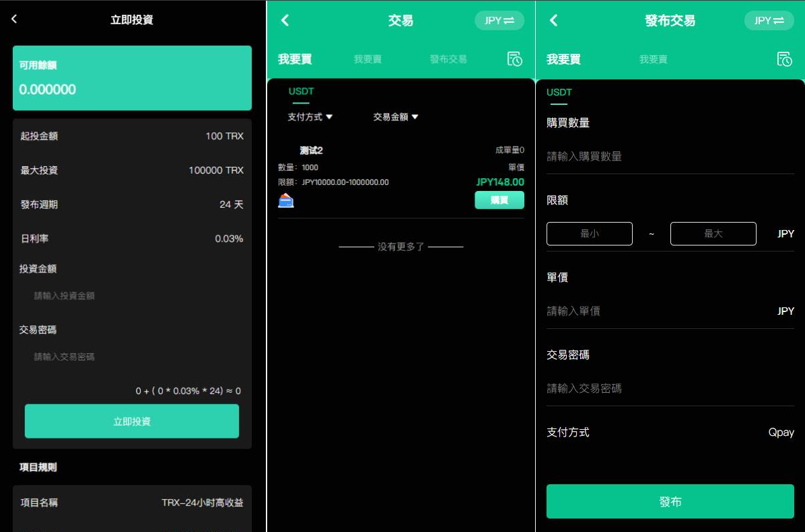This screenshot has height=532, width=805.
Task: Click the 請輸入投資金額 input field
Action: [132, 296]
